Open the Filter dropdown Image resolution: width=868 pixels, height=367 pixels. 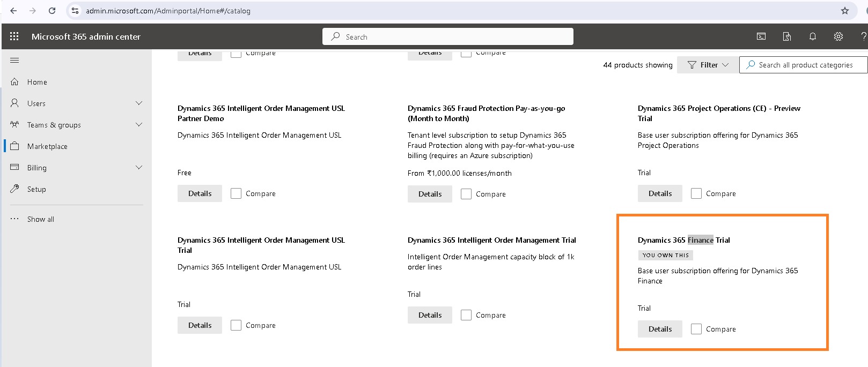[x=708, y=65]
